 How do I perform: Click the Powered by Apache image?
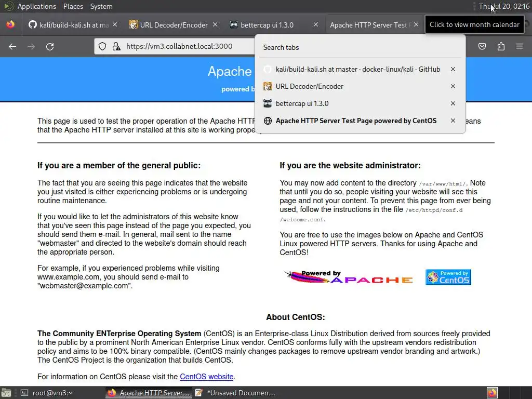tap(349, 277)
